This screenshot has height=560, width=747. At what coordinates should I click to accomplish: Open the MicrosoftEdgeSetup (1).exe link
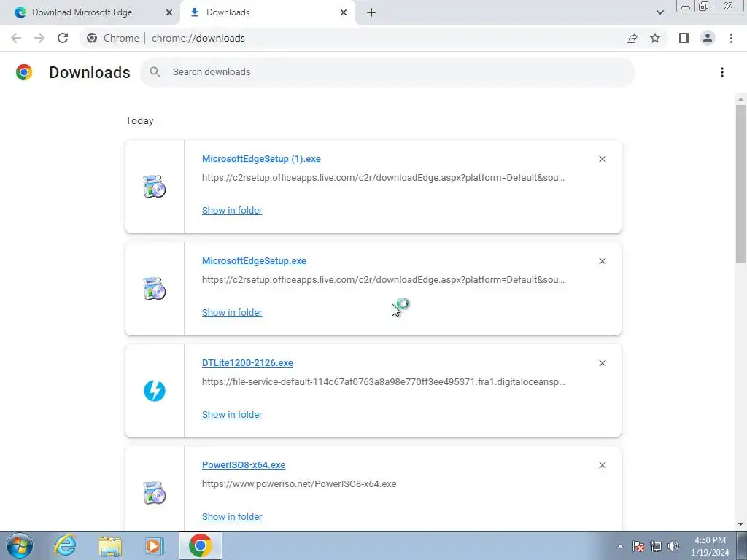click(261, 158)
